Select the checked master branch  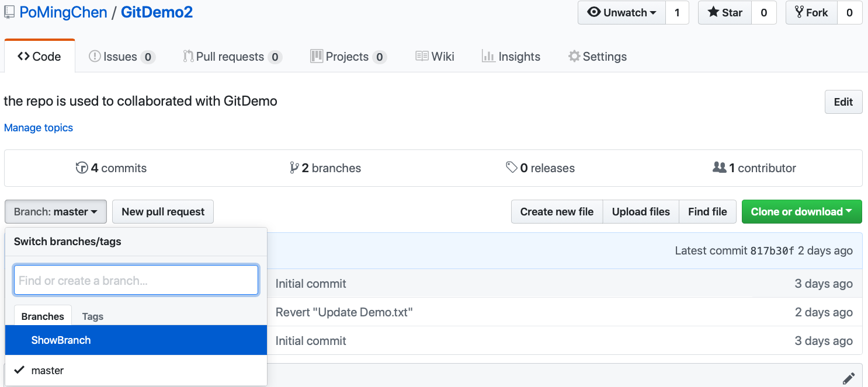click(47, 371)
